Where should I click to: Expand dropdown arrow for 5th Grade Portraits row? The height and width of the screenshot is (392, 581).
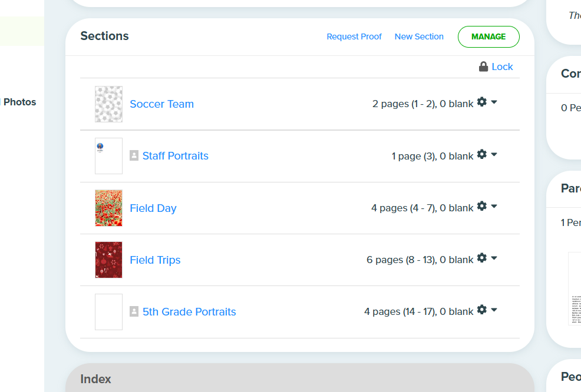[494, 310]
